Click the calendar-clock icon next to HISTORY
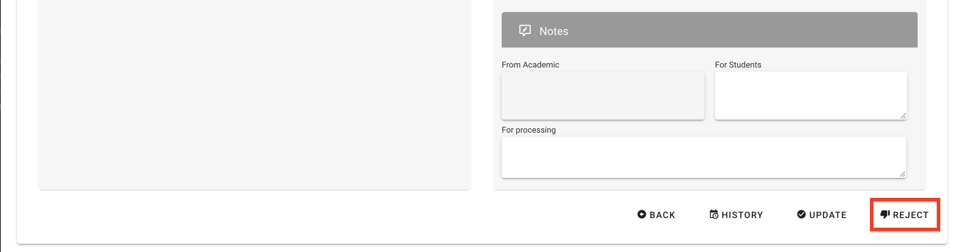This screenshot has height=252, width=980. coord(714,214)
